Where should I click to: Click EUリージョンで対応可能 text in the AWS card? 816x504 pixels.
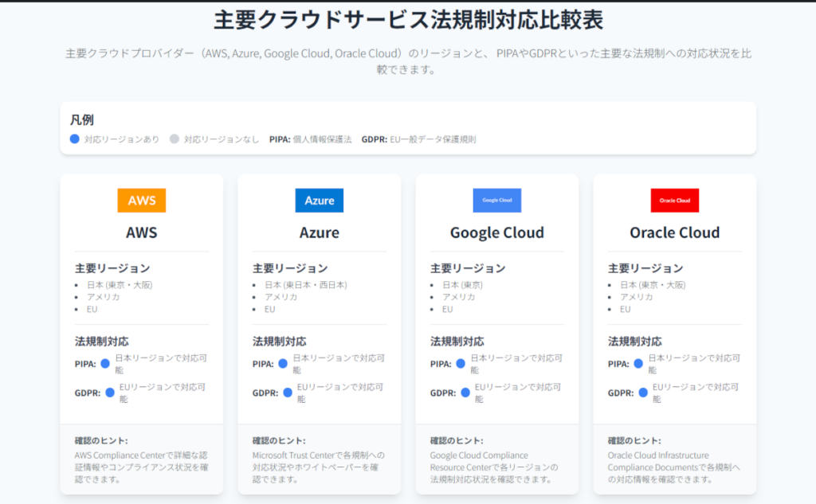click(x=163, y=393)
